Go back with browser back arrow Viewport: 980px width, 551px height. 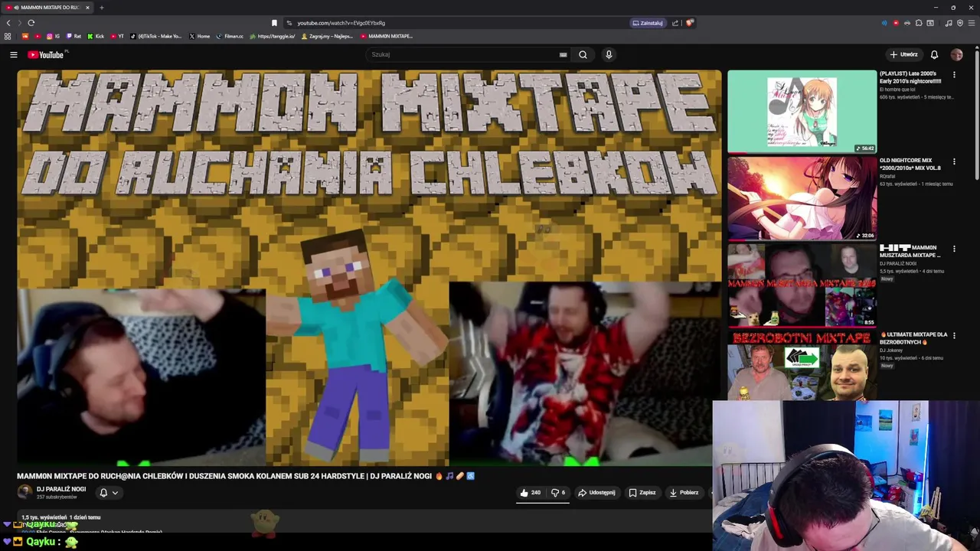[x=8, y=23]
